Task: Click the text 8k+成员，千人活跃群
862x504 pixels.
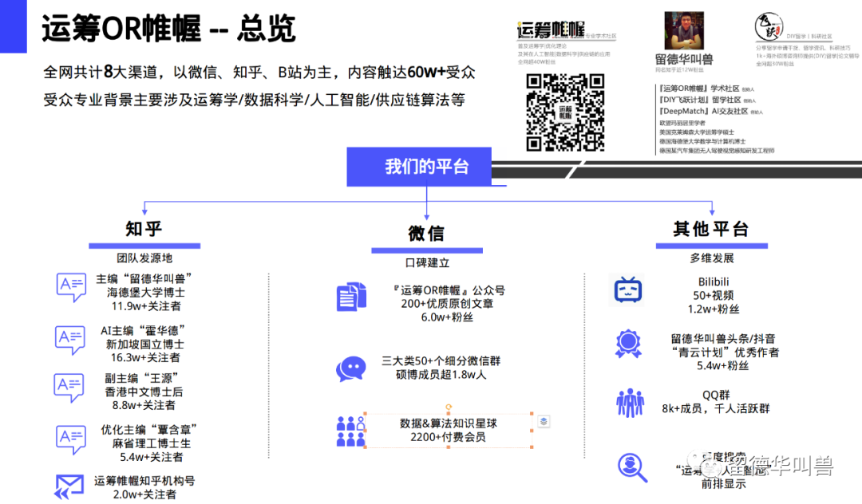Action: [716, 408]
